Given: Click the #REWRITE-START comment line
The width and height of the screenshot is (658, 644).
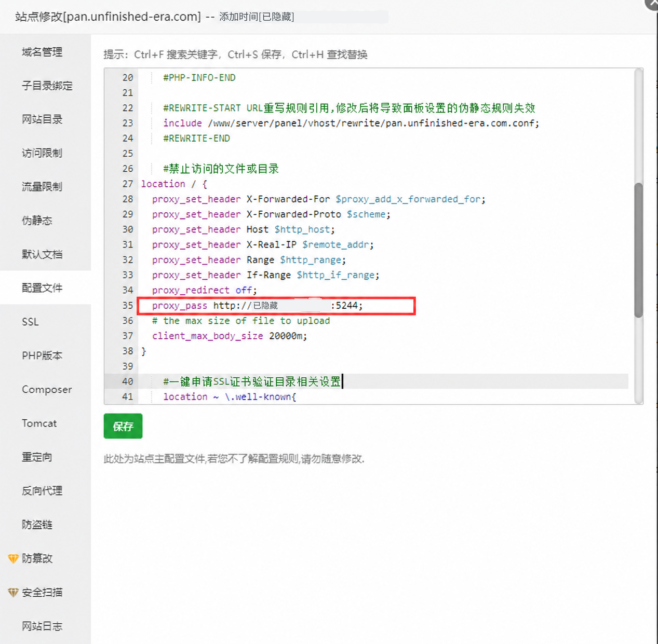Looking at the screenshot, I should (349, 108).
